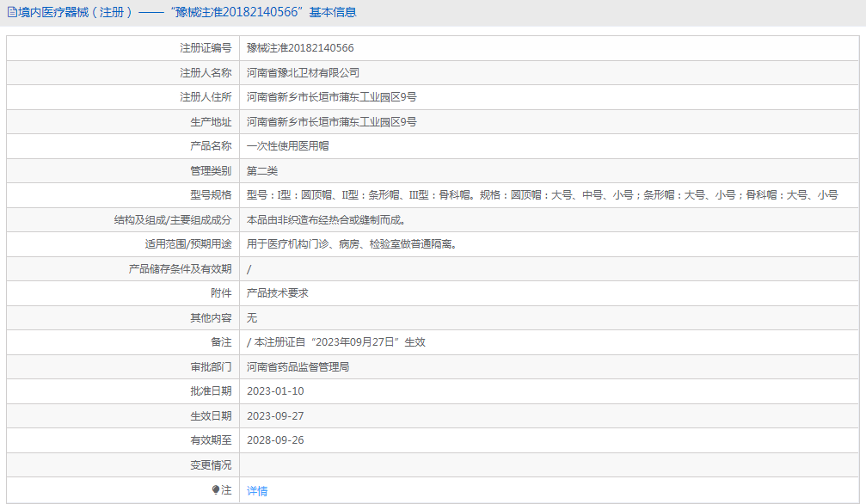
Task: Select product name 一次性使用医用帽
Action: (287, 146)
